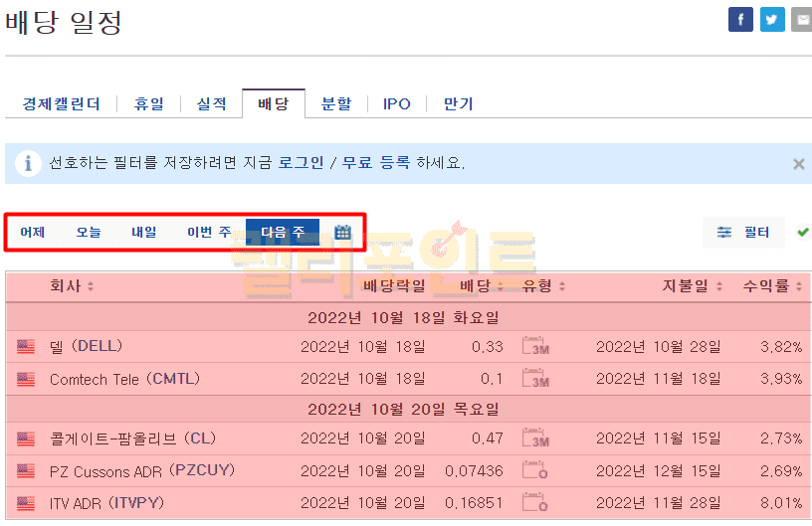Click the US flag next to ITV ADR
The image size is (812, 526).
click(x=26, y=503)
